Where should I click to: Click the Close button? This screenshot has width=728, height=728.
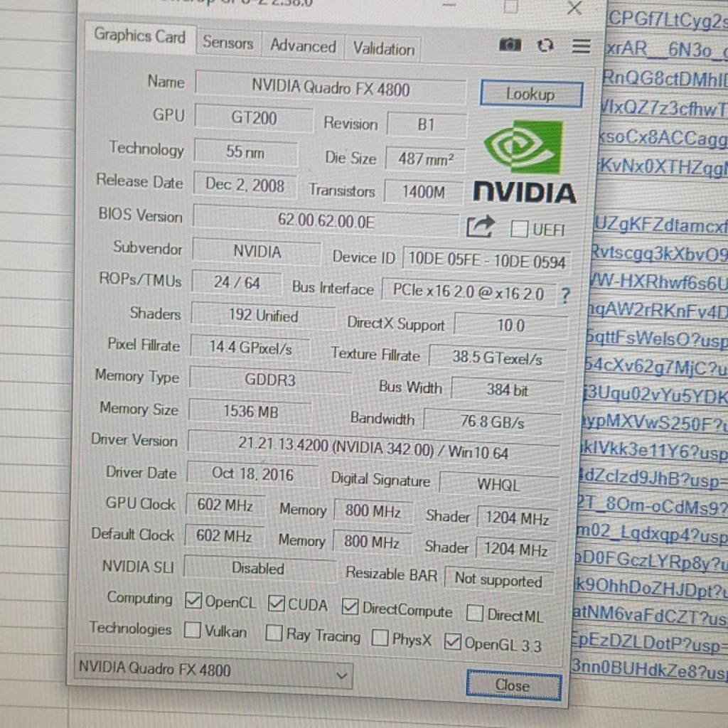513,685
